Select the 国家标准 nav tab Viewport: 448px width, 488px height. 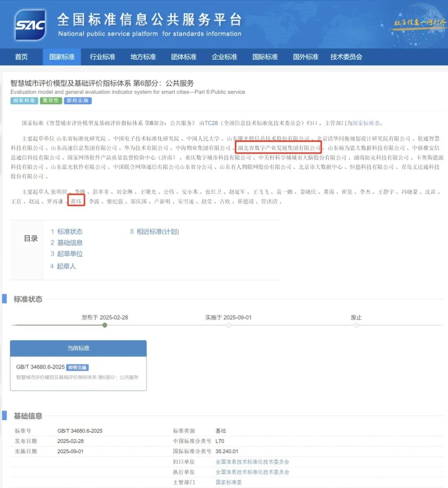click(x=62, y=57)
